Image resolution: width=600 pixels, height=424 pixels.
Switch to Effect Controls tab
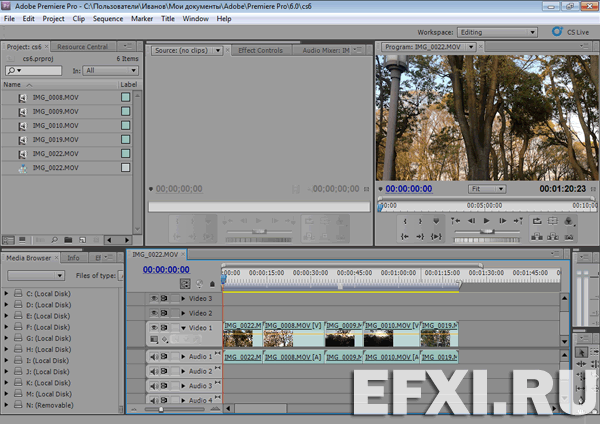pos(261,51)
